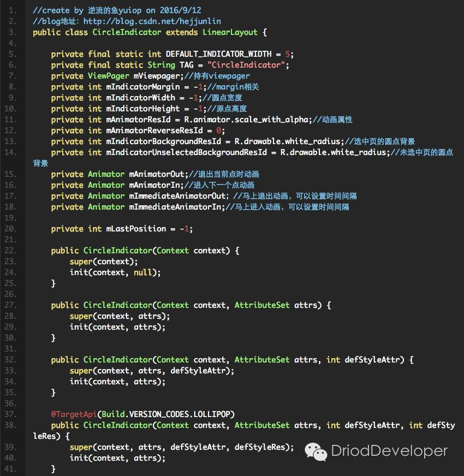Click the mViewpager field name
This screenshot has height=476, width=464.
(x=157, y=76)
